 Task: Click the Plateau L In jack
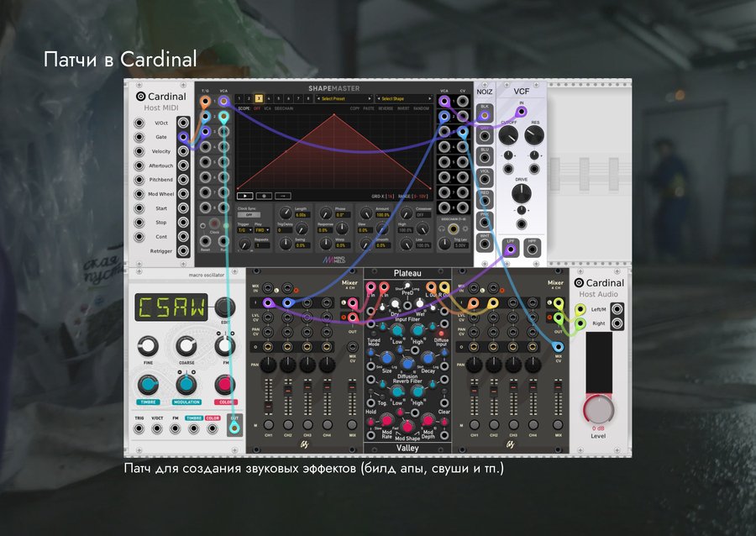click(370, 288)
